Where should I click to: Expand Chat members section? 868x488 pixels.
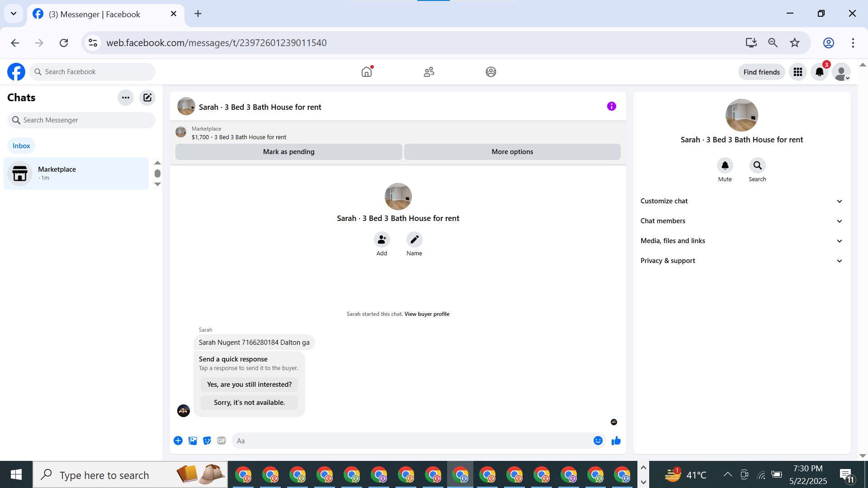[742, 221]
